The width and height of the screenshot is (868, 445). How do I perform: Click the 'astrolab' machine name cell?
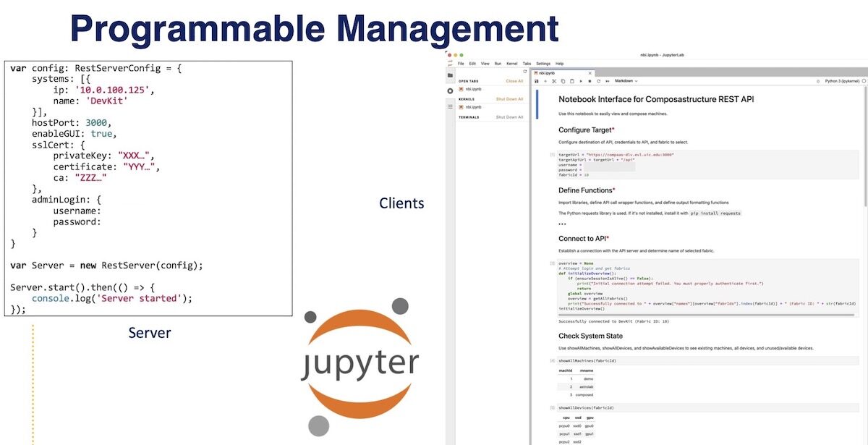pyautogui.click(x=587, y=387)
